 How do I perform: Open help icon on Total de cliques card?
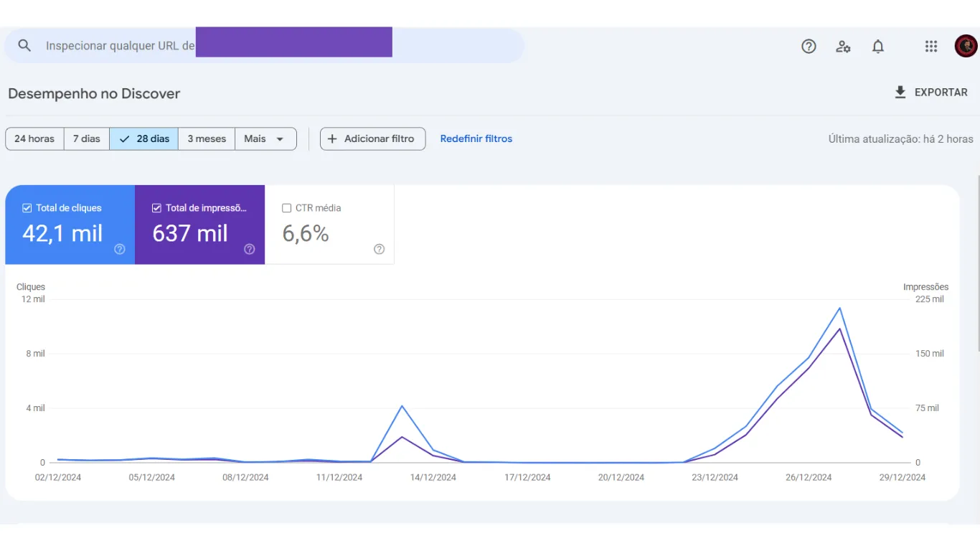pyautogui.click(x=120, y=250)
